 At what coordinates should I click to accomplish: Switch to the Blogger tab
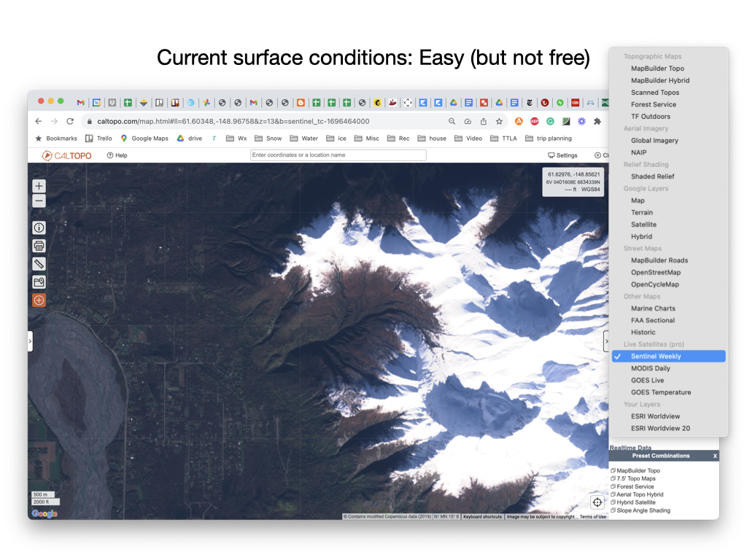(x=301, y=102)
